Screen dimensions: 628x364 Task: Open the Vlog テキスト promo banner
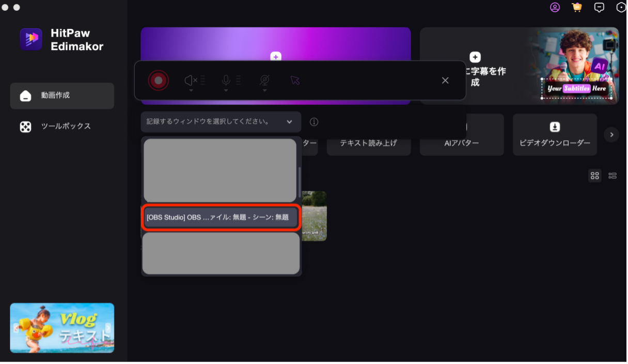point(62,328)
